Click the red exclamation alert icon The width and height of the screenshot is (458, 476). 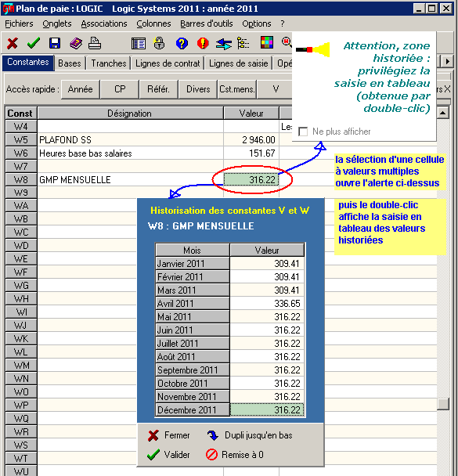pos(203,43)
